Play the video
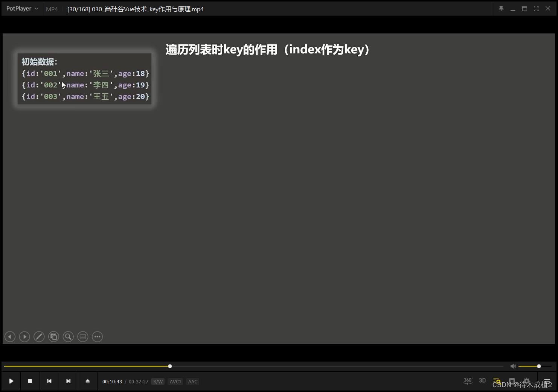Screen dimensions: 558x392 click(x=11, y=381)
